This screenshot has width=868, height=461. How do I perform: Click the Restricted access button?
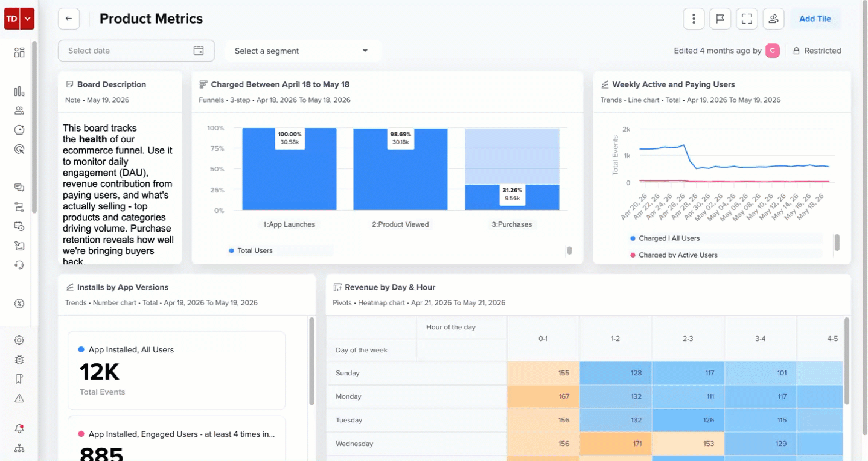pyautogui.click(x=817, y=51)
